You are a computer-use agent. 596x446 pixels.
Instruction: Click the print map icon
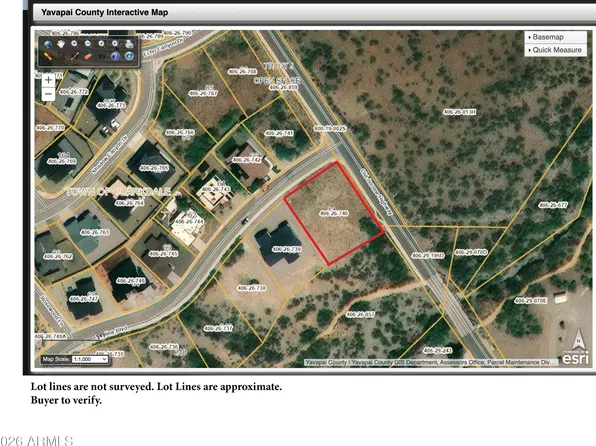point(129,44)
